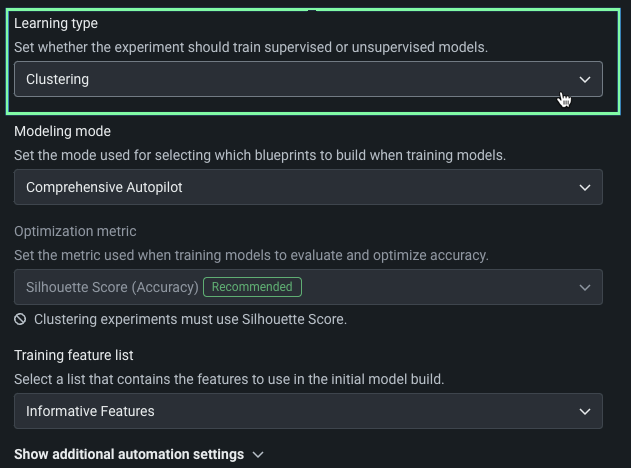631x468 pixels.
Task: Click the Modeling mode heading label
Action: click(62, 131)
